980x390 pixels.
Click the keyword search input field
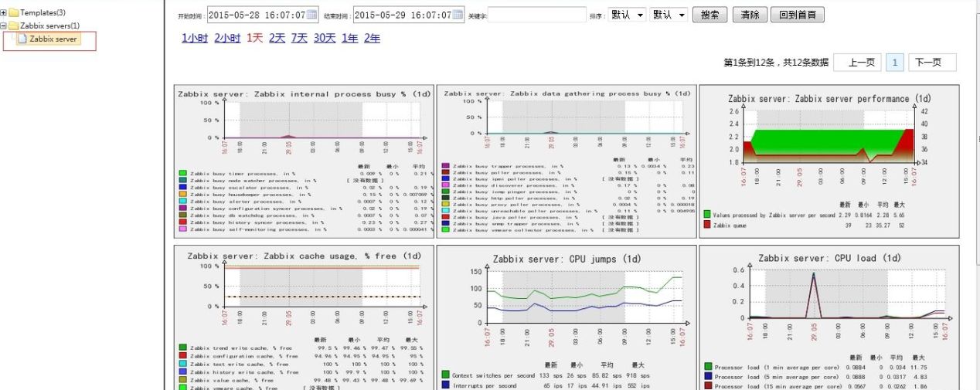537,15
